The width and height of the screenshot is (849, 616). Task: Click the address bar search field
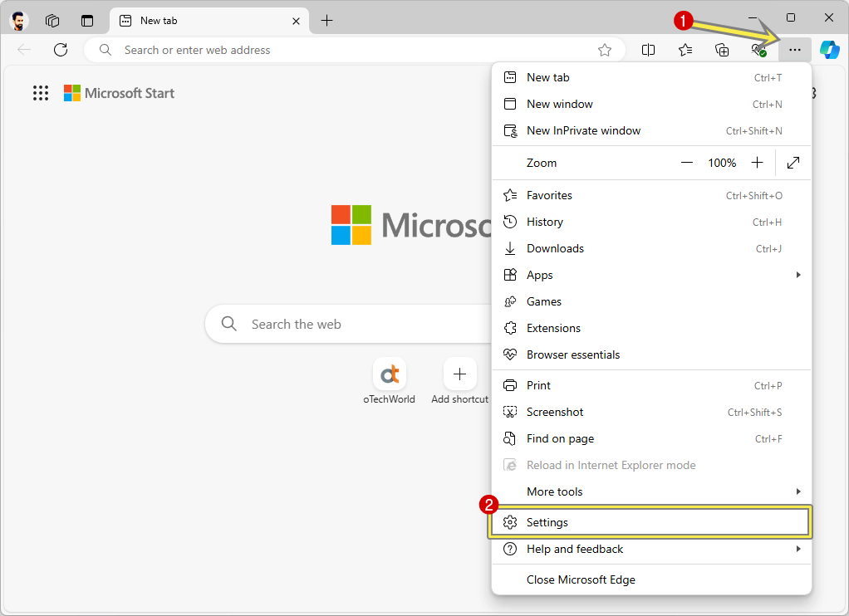(x=354, y=50)
